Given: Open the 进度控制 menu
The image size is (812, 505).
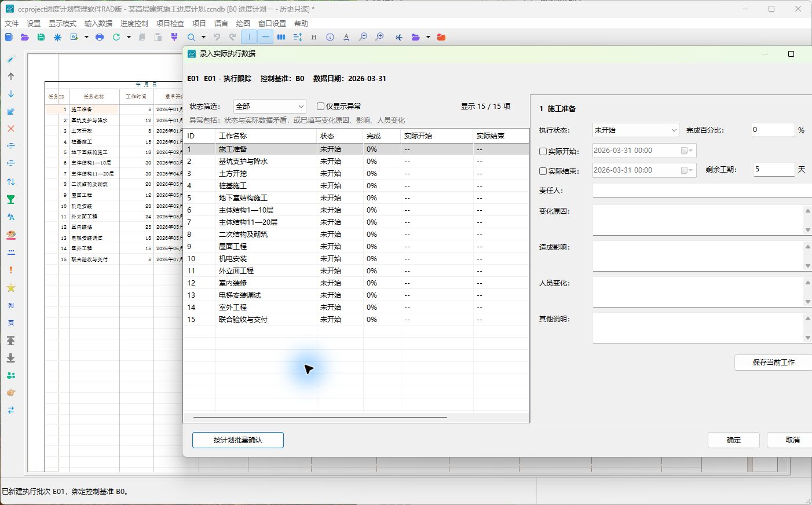Looking at the screenshot, I should [134, 24].
